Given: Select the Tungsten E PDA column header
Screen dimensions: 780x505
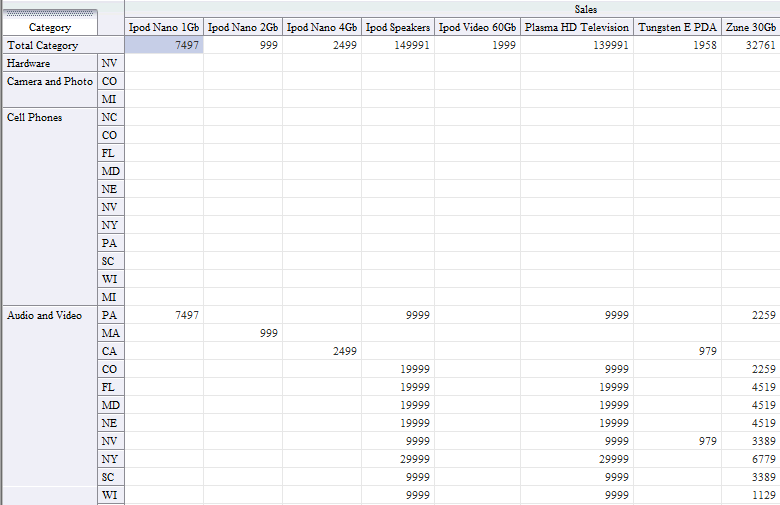Looking at the screenshot, I should 678,27.
